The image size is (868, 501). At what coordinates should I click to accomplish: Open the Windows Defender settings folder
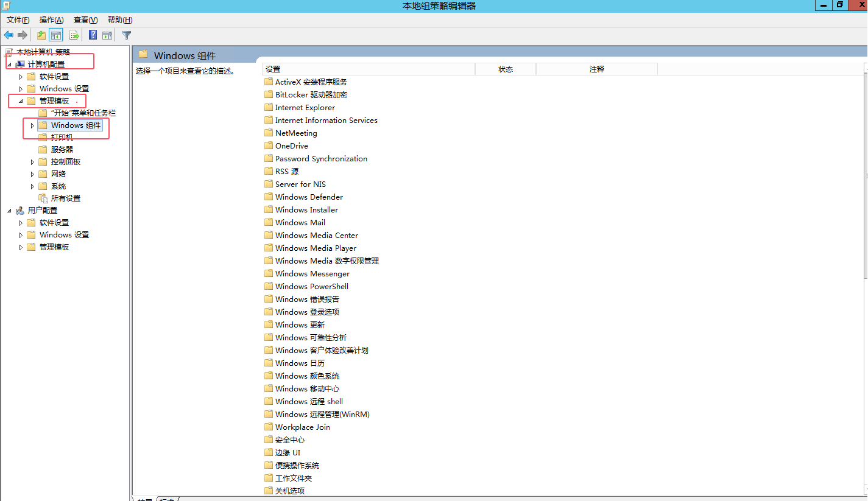(309, 197)
